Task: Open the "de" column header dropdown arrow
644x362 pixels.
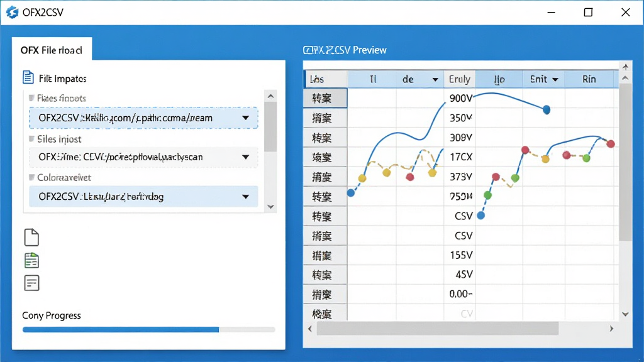Action: pos(435,80)
